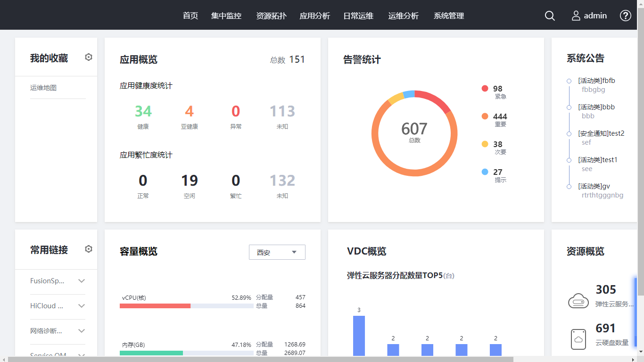Expand the 网络诊断 link group
This screenshot has width=644, height=362.
(x=82, y=331)
